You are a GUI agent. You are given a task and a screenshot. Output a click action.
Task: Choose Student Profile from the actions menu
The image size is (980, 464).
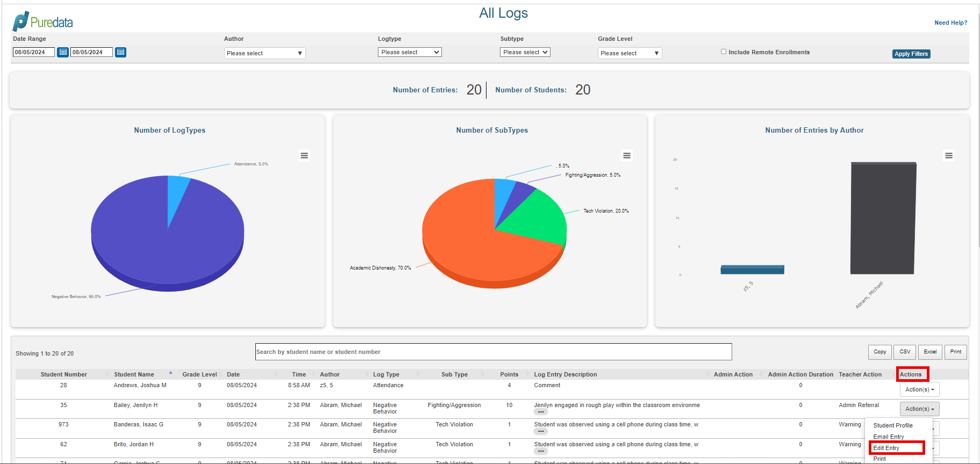pos(892,425)
